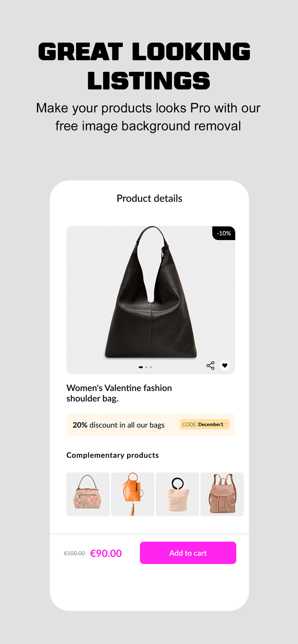Tap the share icon on product image
Screen dimensions: 298x644
[210, 365]
